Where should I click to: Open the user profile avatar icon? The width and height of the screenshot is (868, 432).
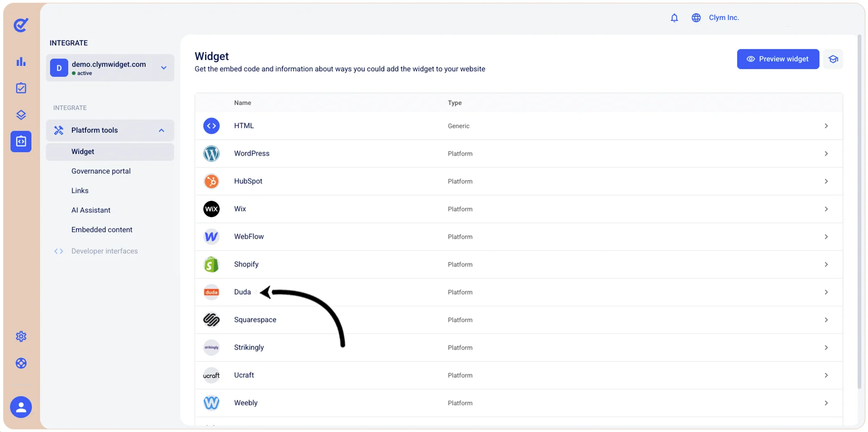pos(21,407)
